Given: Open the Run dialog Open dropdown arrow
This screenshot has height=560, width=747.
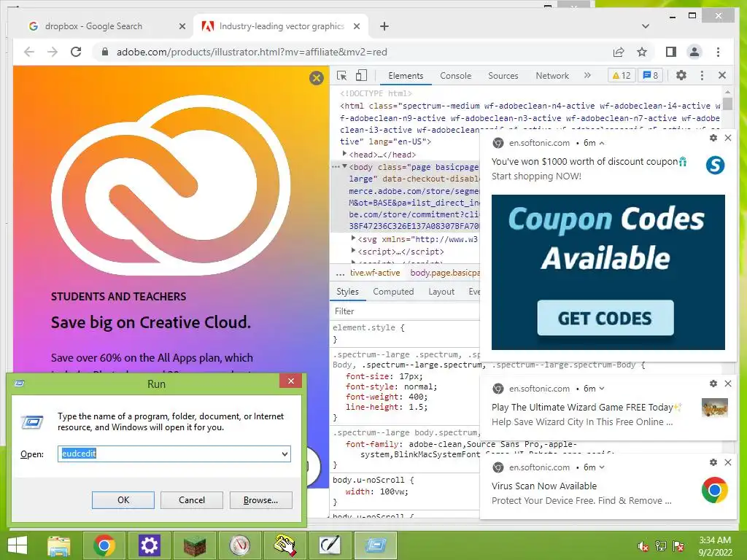Looking at the screenshot, I should coord(285,454).
